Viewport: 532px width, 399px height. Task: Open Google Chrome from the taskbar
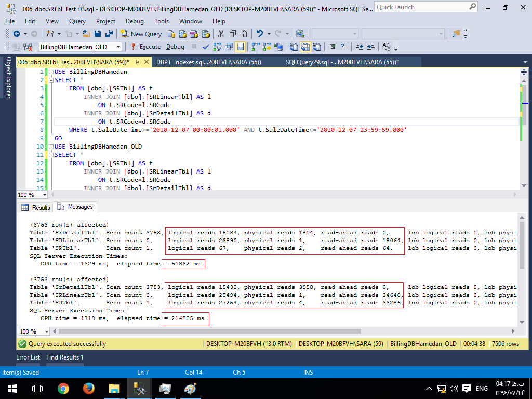point(63,388)
